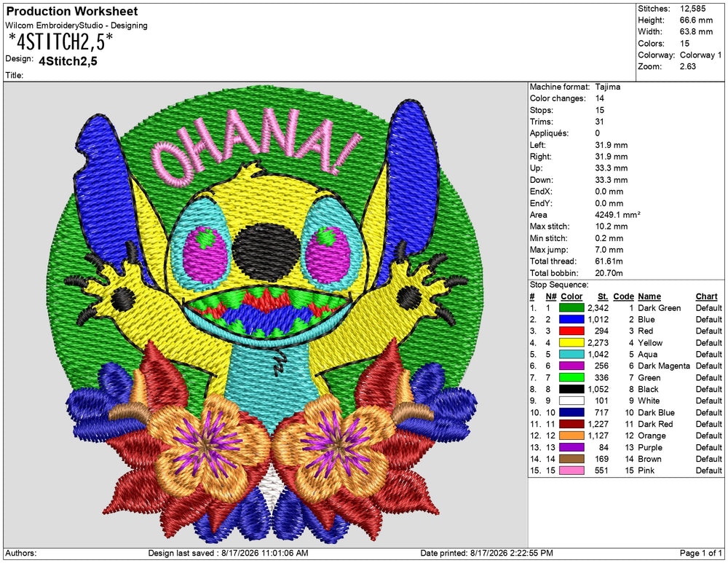Click the 'Chart' column header
The height and width of the screenshot is (563, 728).
coord(707,296)
